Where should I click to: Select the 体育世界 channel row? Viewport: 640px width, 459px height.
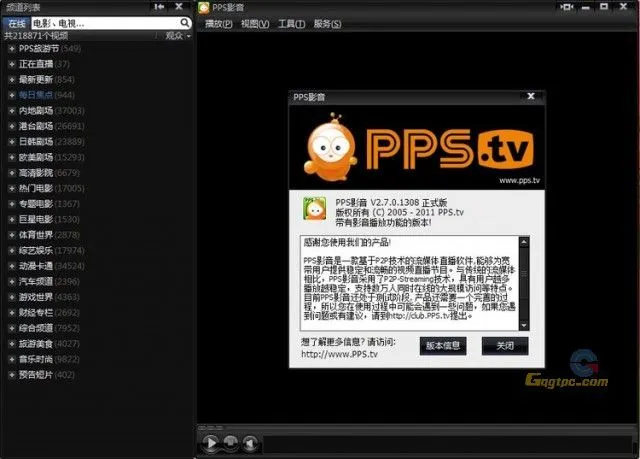tap(96, 235)
